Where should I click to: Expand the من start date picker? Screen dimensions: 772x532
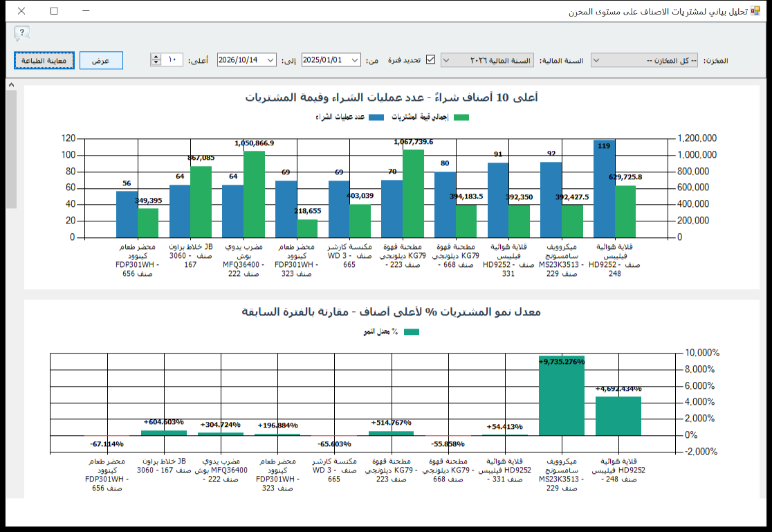coord(355,60)
